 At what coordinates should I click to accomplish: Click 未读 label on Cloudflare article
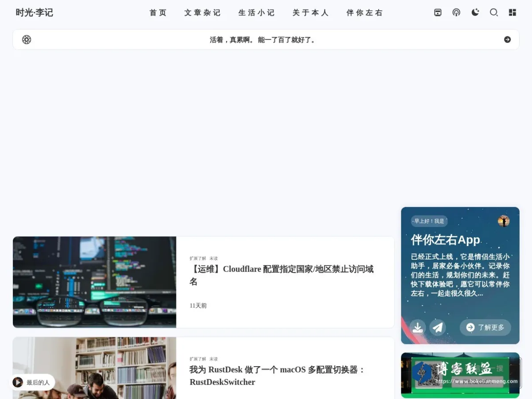pos(214,258)
